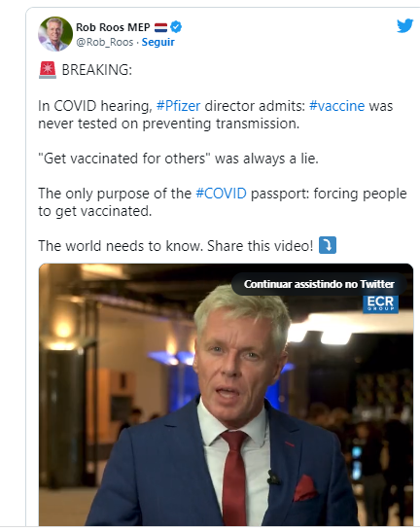Viewport: 420px width, 532px height.
Task: Click Continuar assistindo no Twitter button
Action: click(x=319, y=284)
